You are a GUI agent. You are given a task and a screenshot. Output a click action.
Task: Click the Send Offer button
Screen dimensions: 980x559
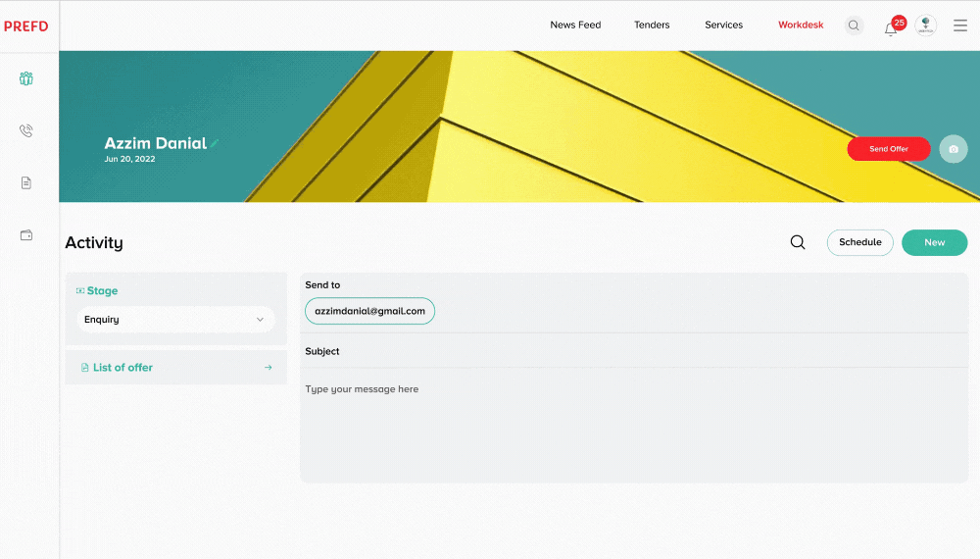pos(889,149)
